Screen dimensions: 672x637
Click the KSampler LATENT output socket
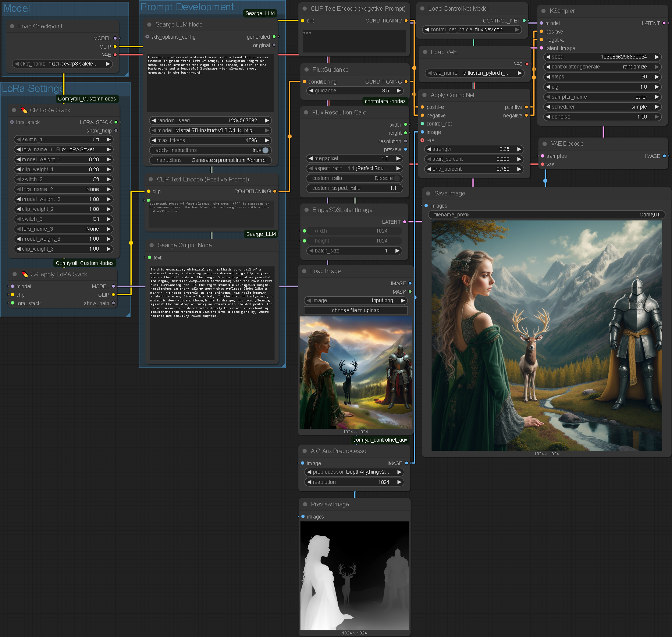click(x=664, y=23)
